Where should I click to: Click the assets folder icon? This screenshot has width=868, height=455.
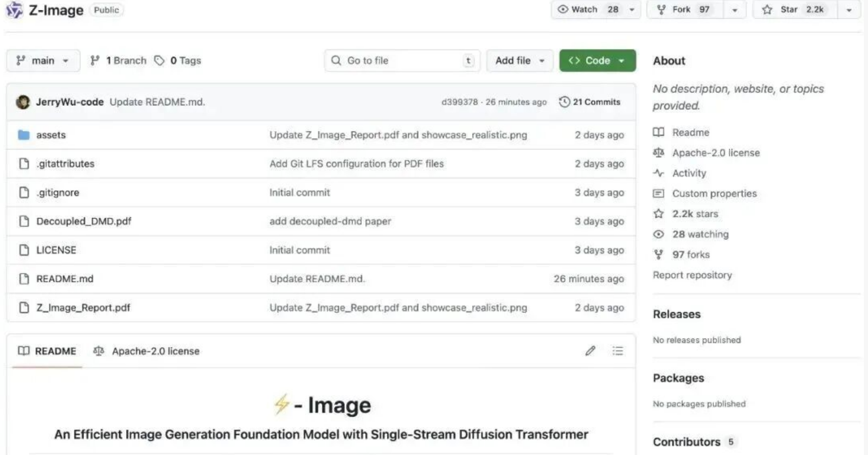click(x=23, y=135)
